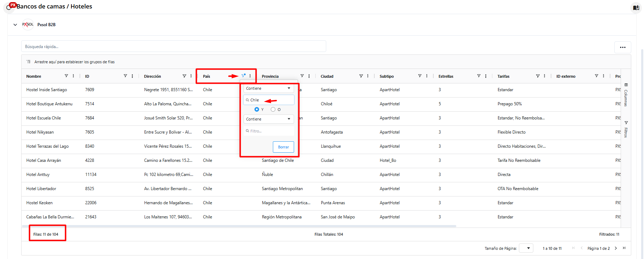The height and width of the screenshot is (259, 644).
Task: Open the Filtros side panel tab
Action: 626,129
